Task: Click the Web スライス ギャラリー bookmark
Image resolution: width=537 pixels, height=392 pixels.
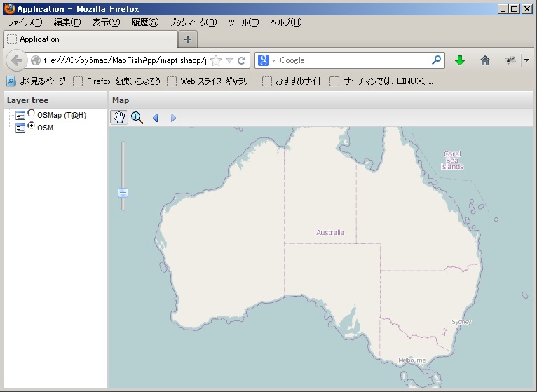Action: (x=217, y=81)
